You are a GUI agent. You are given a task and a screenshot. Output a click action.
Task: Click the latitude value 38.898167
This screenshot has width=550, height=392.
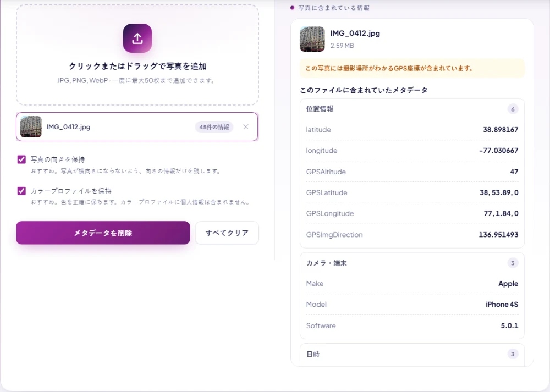(x=501, y=130)
